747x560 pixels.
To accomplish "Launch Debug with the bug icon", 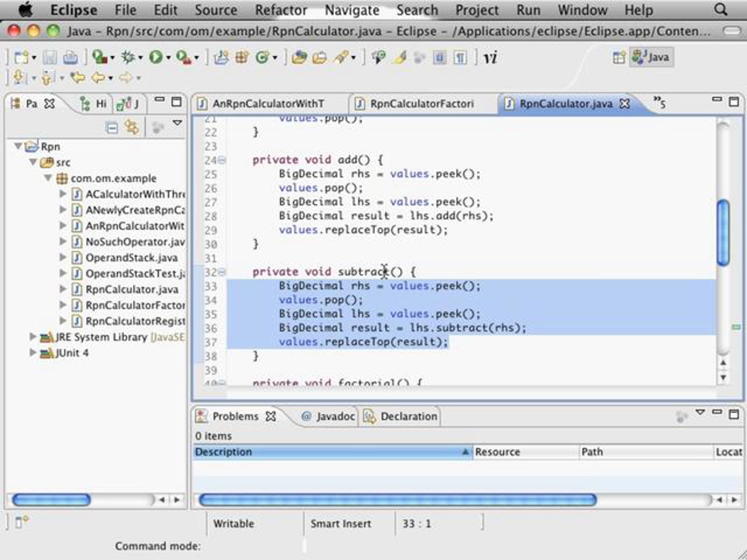I will point(128,57).
